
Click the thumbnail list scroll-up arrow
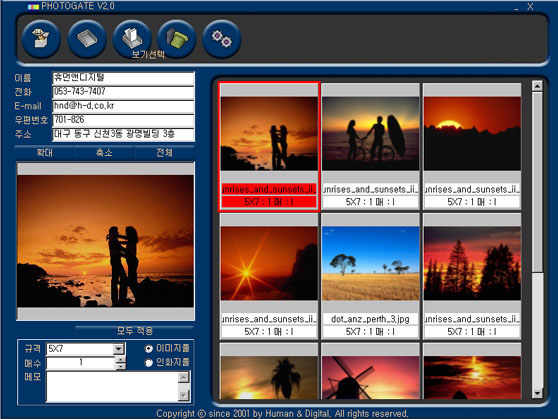click(x=537, y=86)
